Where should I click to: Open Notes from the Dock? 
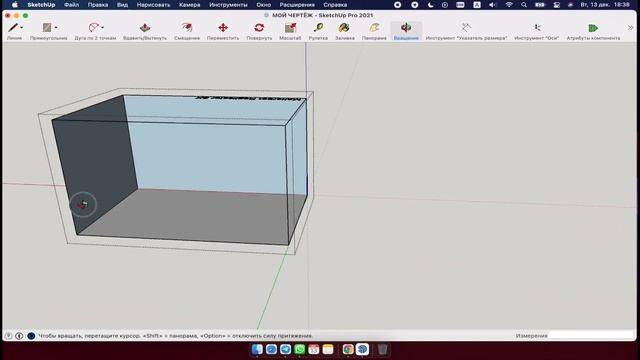coord(328,349)
